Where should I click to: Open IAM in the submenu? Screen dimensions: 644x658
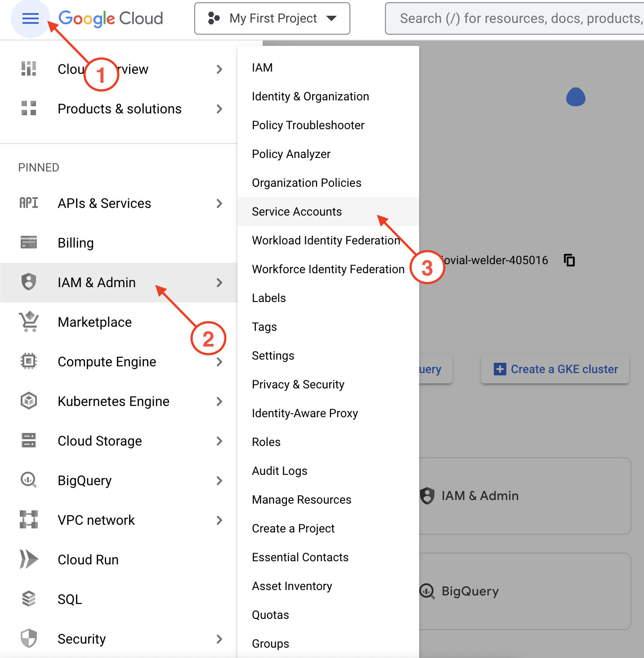pos(328,68)
